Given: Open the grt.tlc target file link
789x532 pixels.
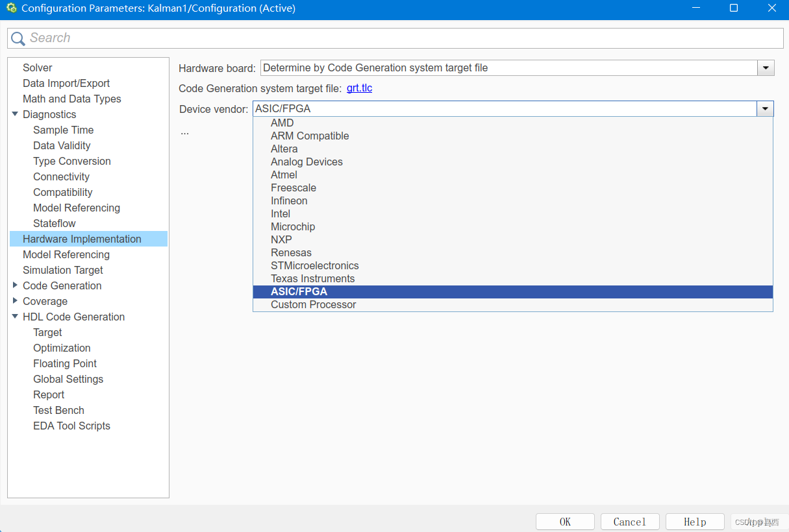Looking at the screenshot, I should point(359,88).
